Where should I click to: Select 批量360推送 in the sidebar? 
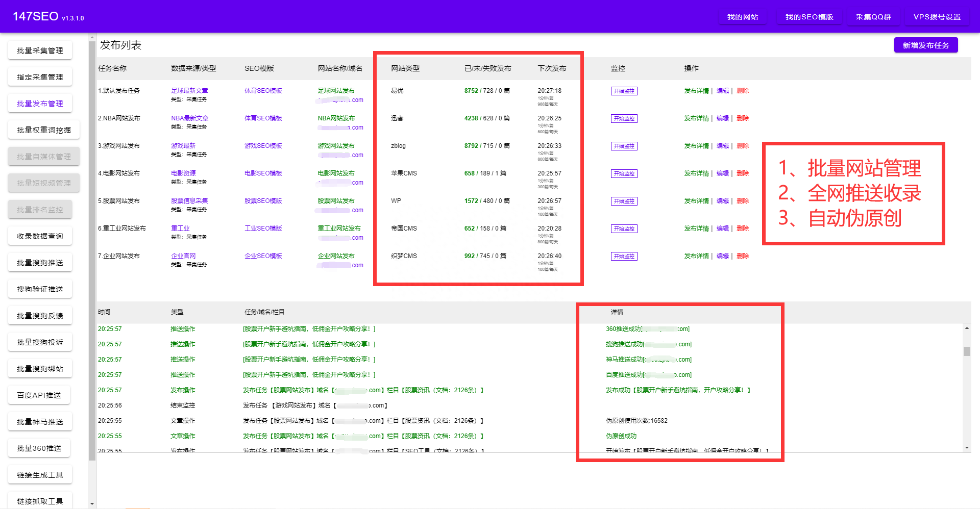[39, 447]
